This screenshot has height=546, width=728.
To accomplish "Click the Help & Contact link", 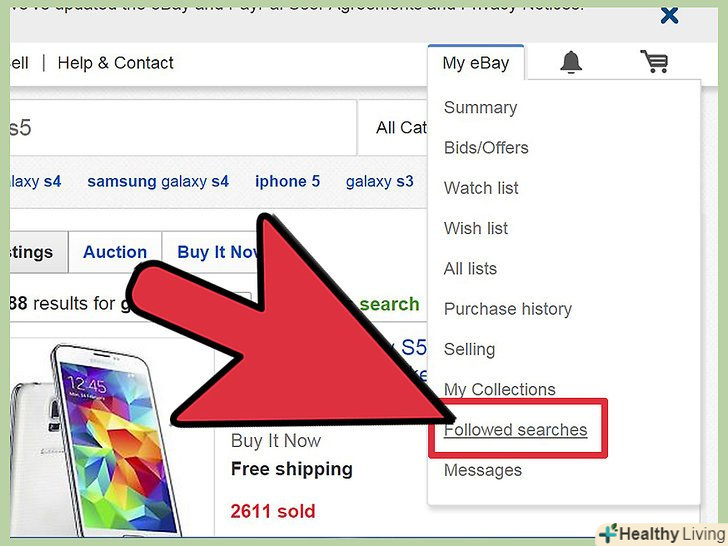I will (x=115, y=63).
